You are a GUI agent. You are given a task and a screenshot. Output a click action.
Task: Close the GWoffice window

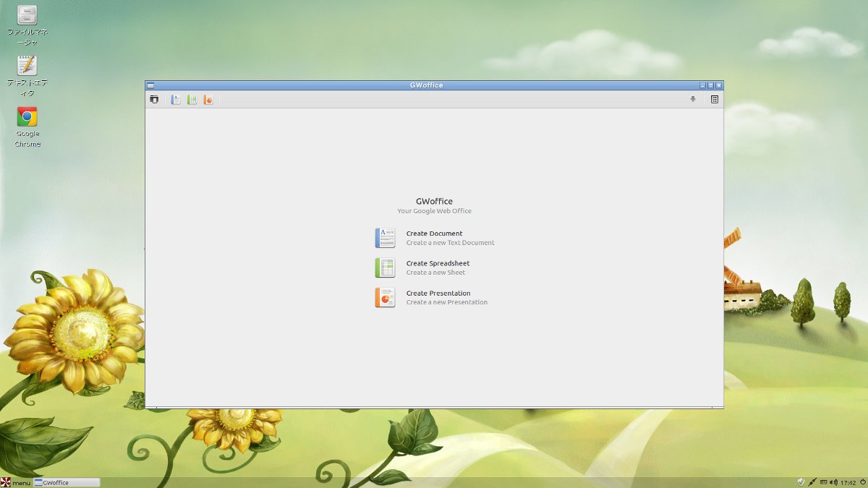pyautogui.click(x=718, y=85)
